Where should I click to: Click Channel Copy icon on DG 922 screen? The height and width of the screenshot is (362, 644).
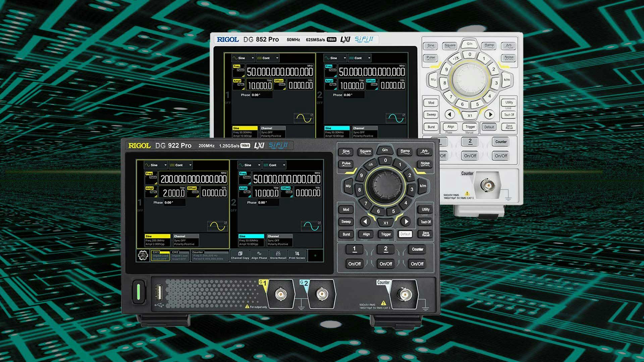240,255
